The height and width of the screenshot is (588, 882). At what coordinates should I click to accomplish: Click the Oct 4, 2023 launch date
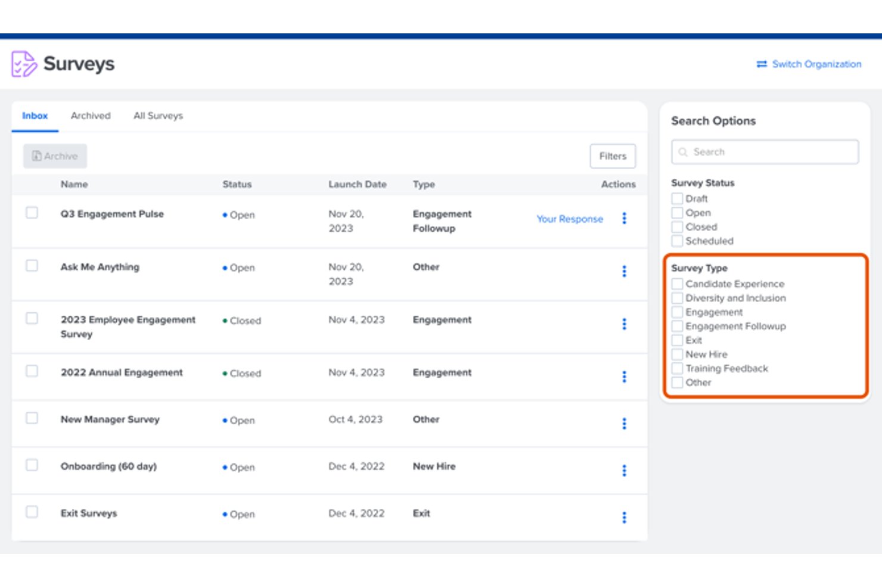point(355,419)
